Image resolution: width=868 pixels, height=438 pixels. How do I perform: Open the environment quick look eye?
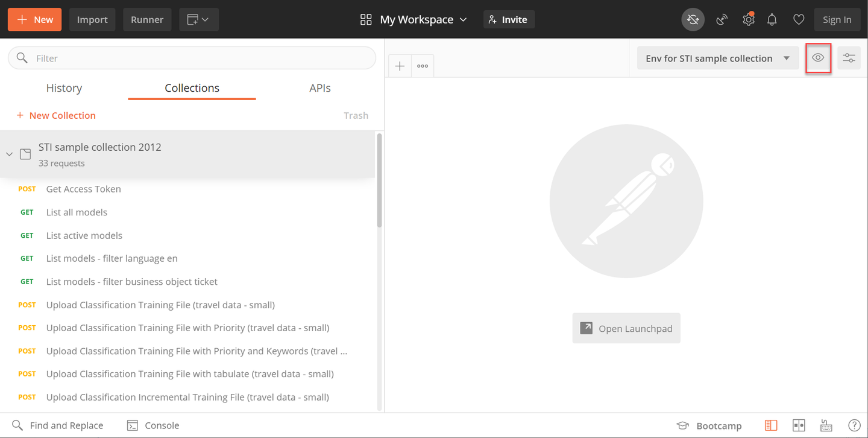[818, 58]
